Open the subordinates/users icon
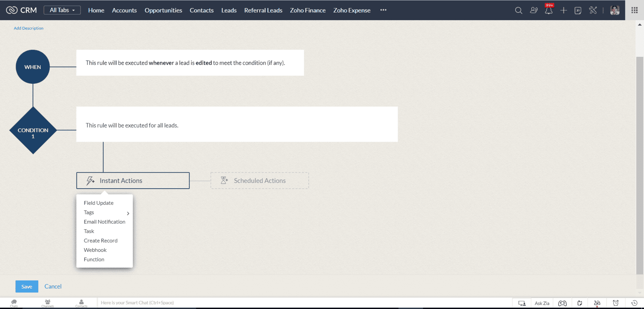The width and height of the screenshot is (644, 309). (x=534, y=10)
